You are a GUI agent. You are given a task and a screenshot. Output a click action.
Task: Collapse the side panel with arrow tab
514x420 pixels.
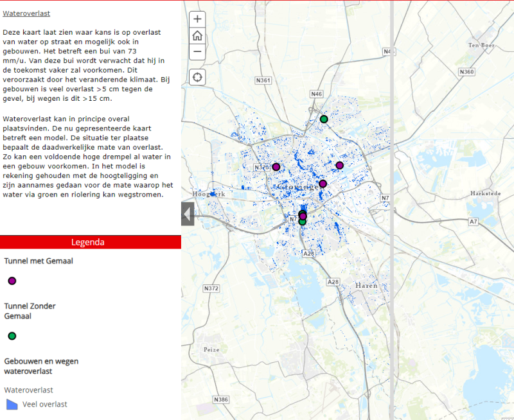pyautogui.click(x=188, y=214)
